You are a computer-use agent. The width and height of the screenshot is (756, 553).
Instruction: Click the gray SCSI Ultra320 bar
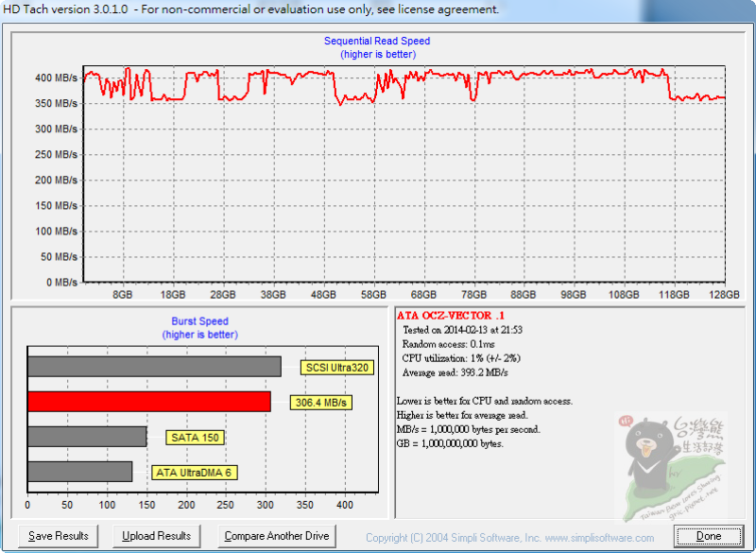click(x=154, y=367)
